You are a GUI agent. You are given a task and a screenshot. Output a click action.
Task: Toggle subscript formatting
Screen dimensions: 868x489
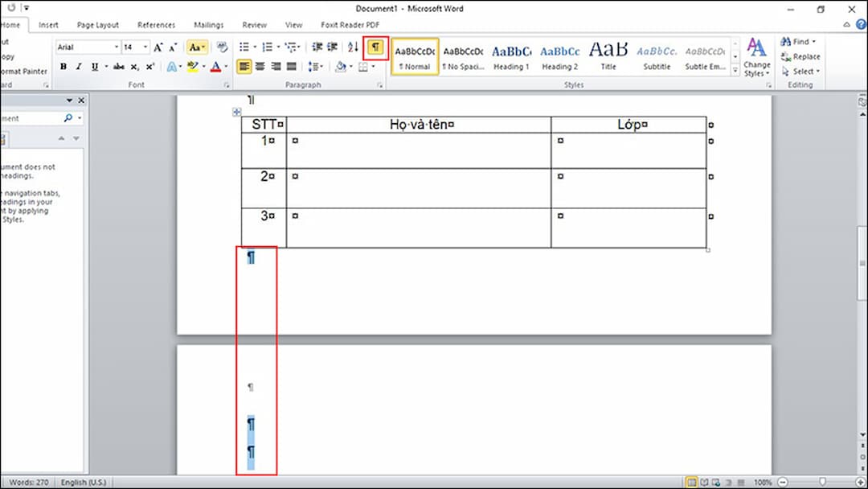pos(134,67)
